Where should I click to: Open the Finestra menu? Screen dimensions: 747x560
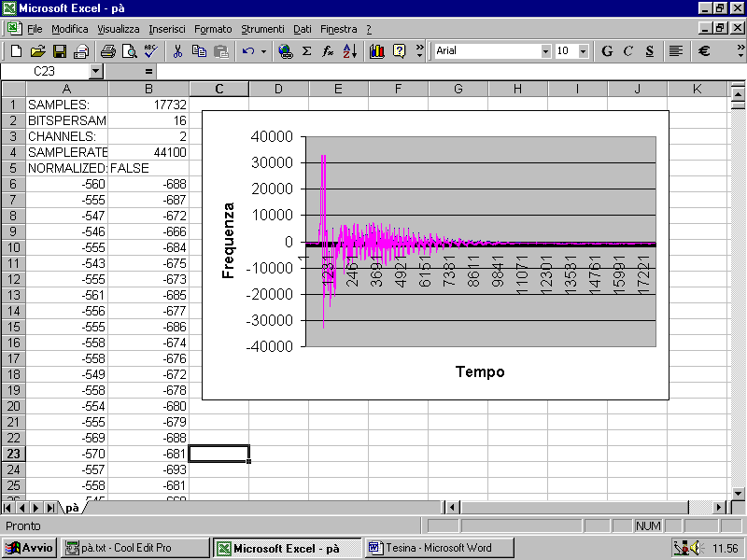338,29
